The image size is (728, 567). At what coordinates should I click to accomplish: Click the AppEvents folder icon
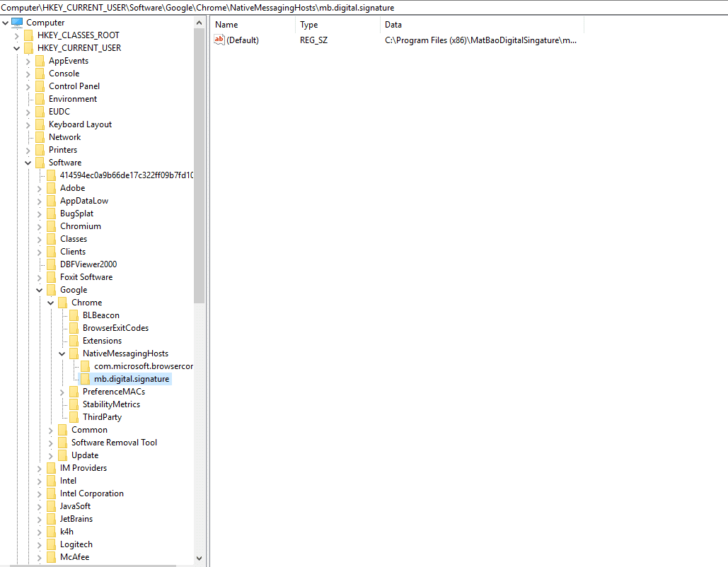point(40,61)
